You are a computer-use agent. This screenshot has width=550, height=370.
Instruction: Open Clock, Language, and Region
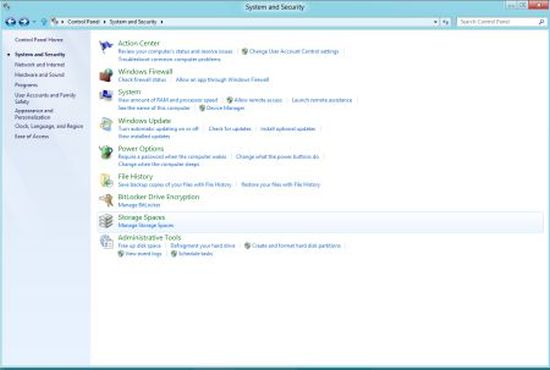point(49,126)
